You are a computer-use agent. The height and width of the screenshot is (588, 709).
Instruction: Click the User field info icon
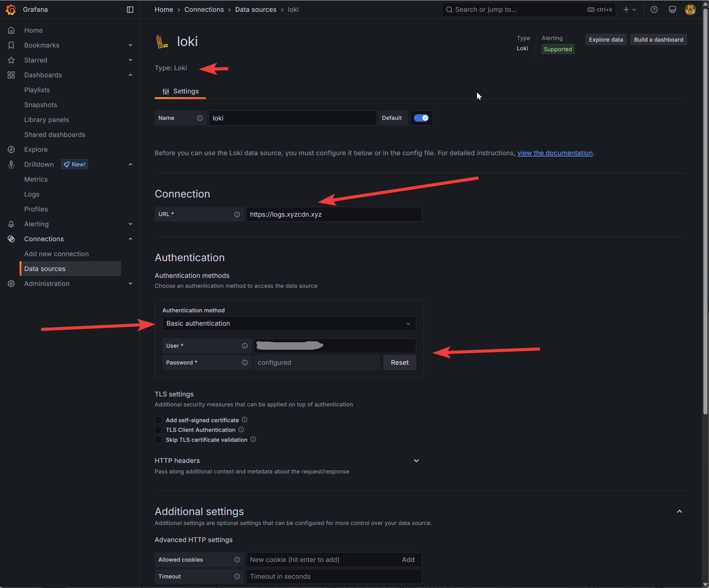[x=245, y=346]
